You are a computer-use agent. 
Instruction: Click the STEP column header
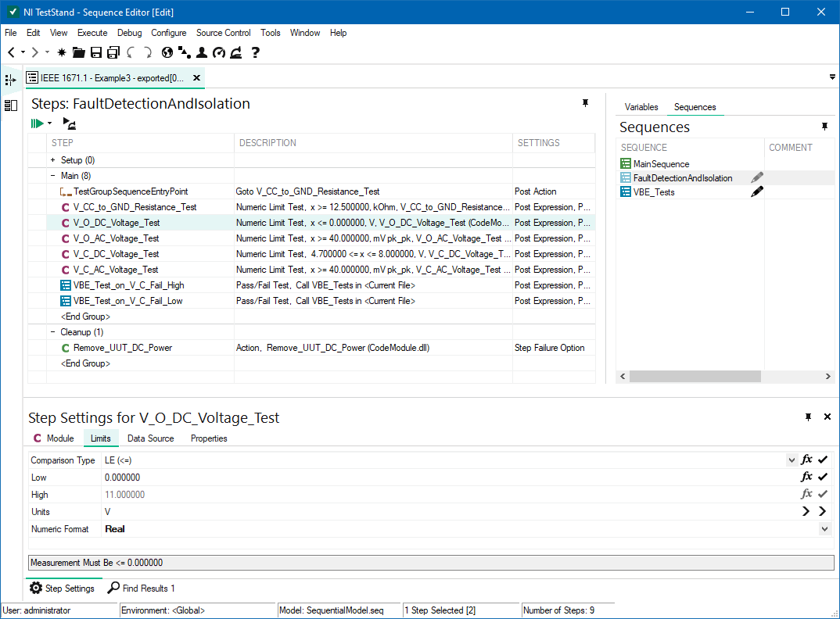pyautogui.click(x=140, y=143)
